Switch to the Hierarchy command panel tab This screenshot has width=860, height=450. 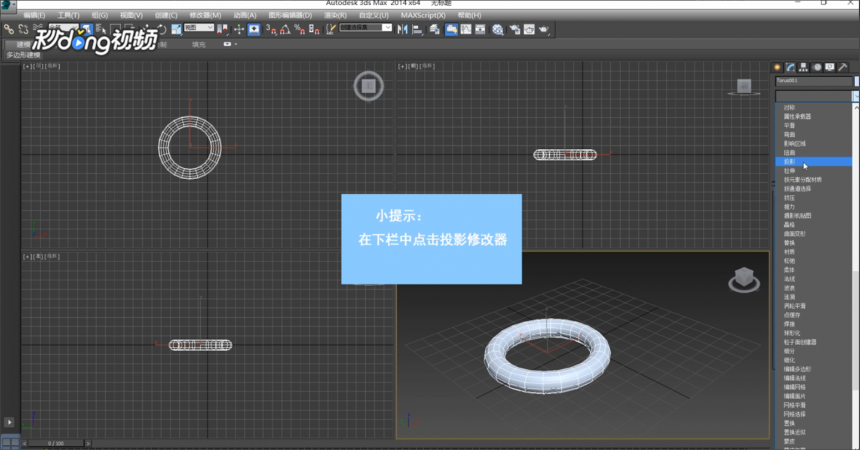pos(804,67)
